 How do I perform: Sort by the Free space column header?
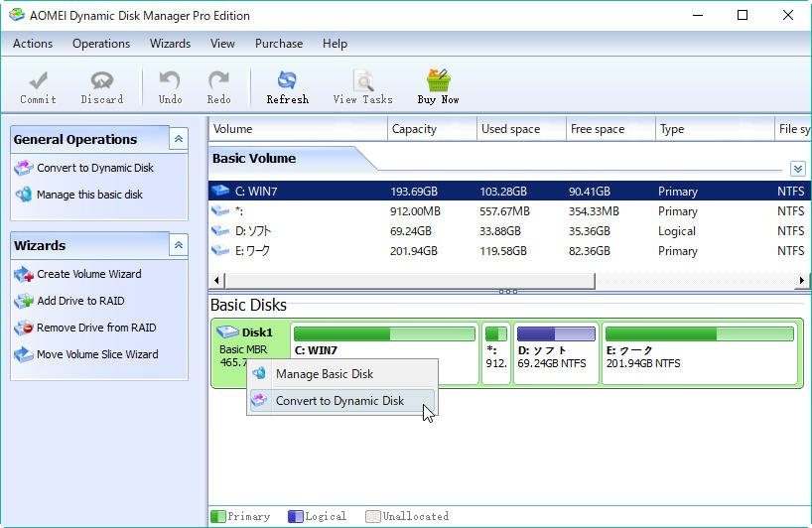click(x=610, y=129)
